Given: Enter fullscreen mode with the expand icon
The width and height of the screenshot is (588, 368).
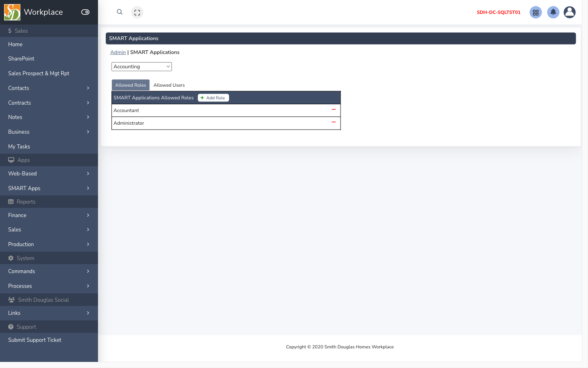Looking at the screenshot, I should [x=137, y=12].
